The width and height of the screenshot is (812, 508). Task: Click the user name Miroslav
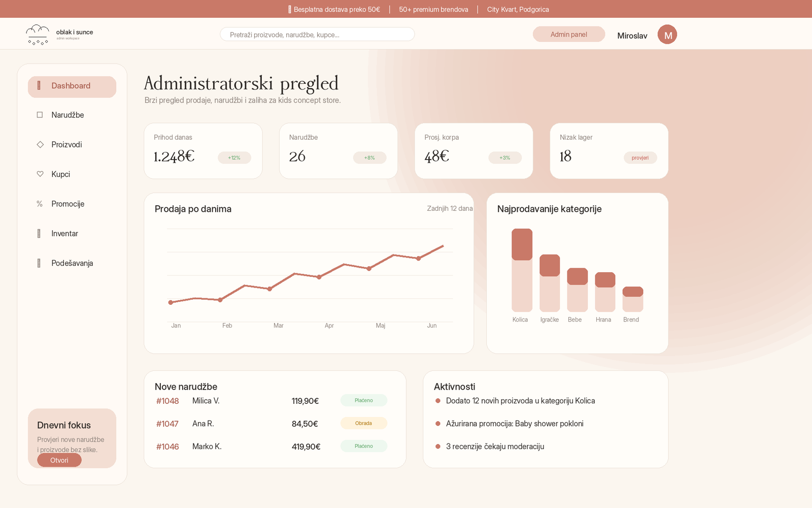[632, 36]
